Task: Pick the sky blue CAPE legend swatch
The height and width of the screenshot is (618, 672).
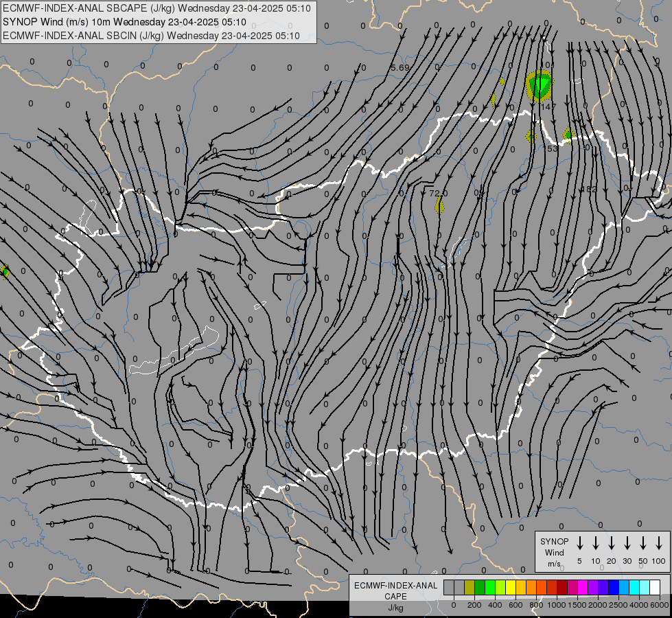Action: (624, 587)
